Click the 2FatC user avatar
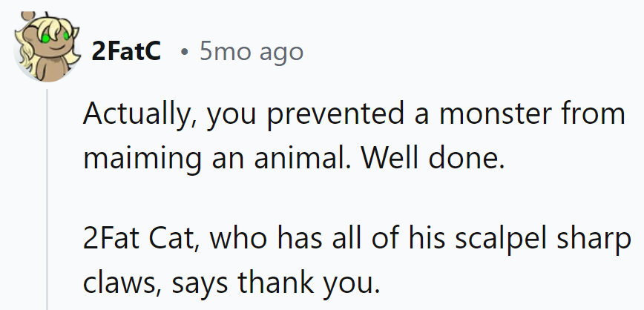This screenshot has height=310, width=644. 46,47
